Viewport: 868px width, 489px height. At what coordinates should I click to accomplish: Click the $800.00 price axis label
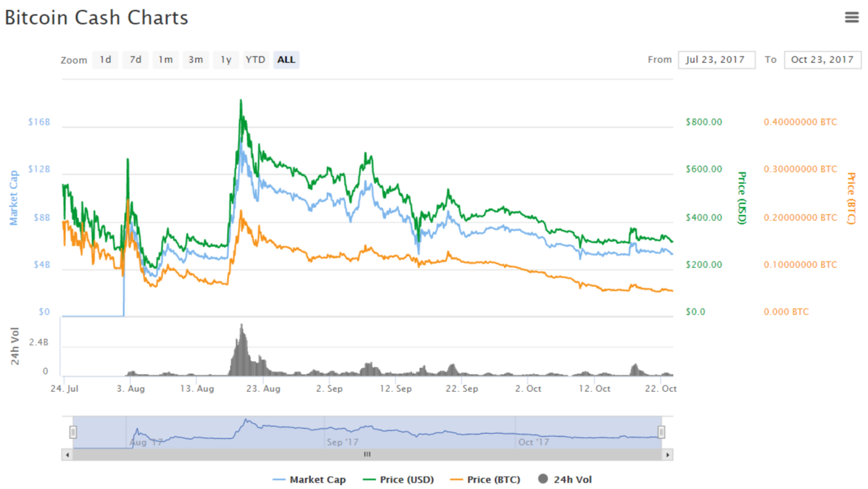(x=703, y=122)
